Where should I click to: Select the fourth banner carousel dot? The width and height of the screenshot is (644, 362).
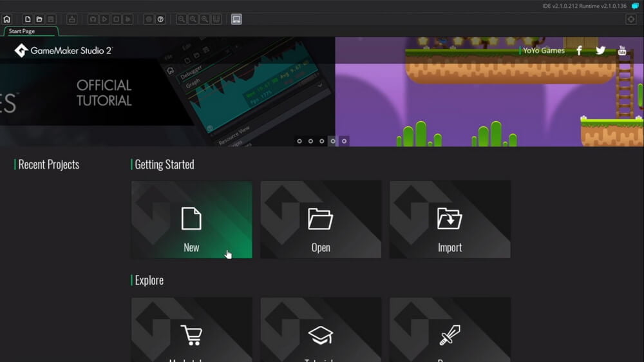point(333,141)
